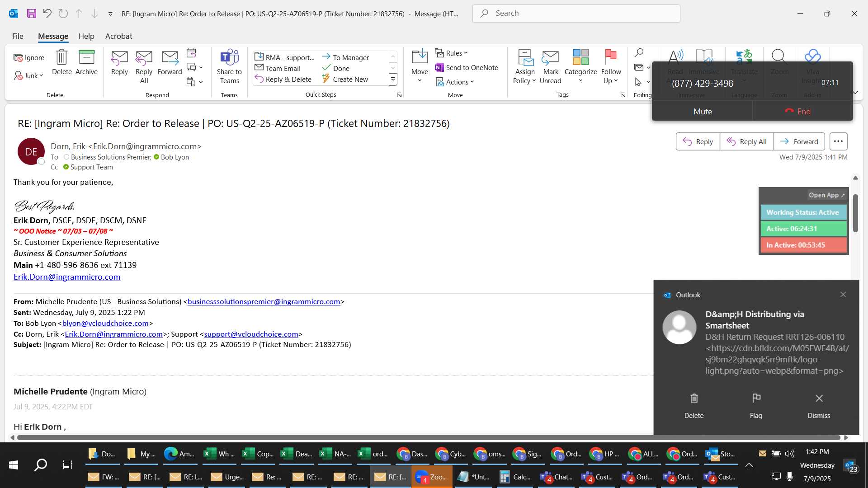Viewport: 868px width, 488px height.
Task: Click Reply button in message header
Action: pos(698,141)
